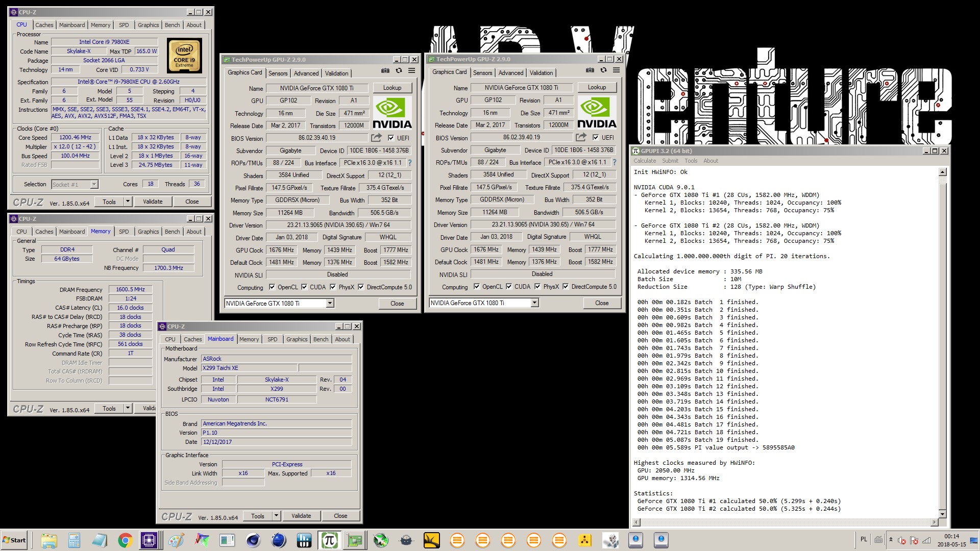Image resolution: width=980 pixels, height=551 pixels.
Task: Click the CPU-Z purple chip taskbar icon
Action: pyautogui.click(x=150, y=540)
